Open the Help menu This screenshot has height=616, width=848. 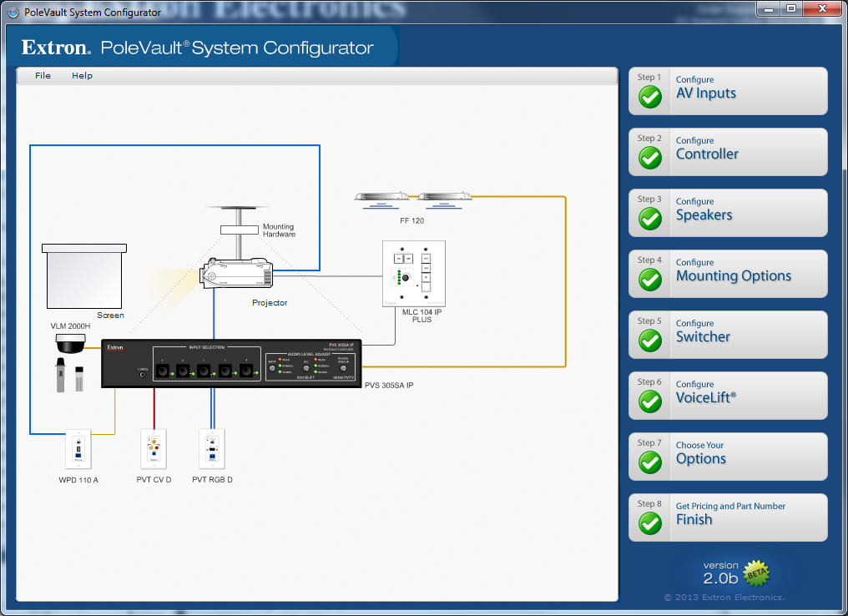click(82, 76)
